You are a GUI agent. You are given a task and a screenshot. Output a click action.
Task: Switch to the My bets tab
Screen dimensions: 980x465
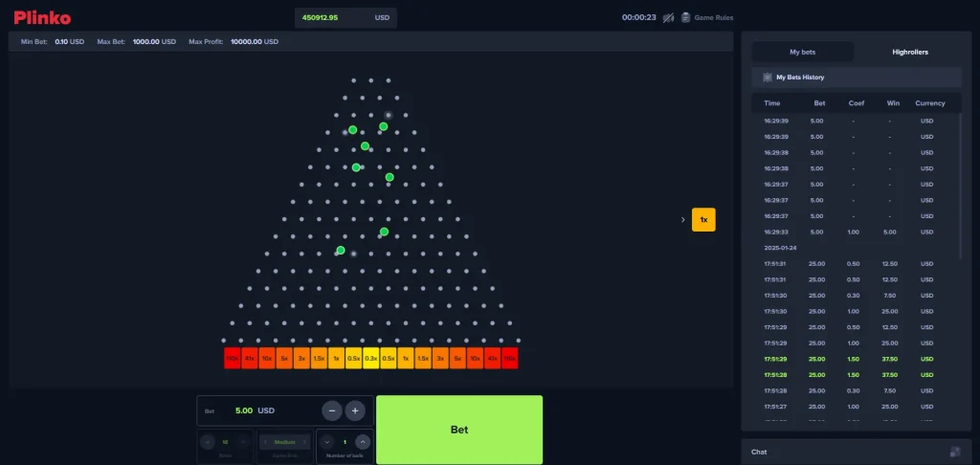(802, 52)
